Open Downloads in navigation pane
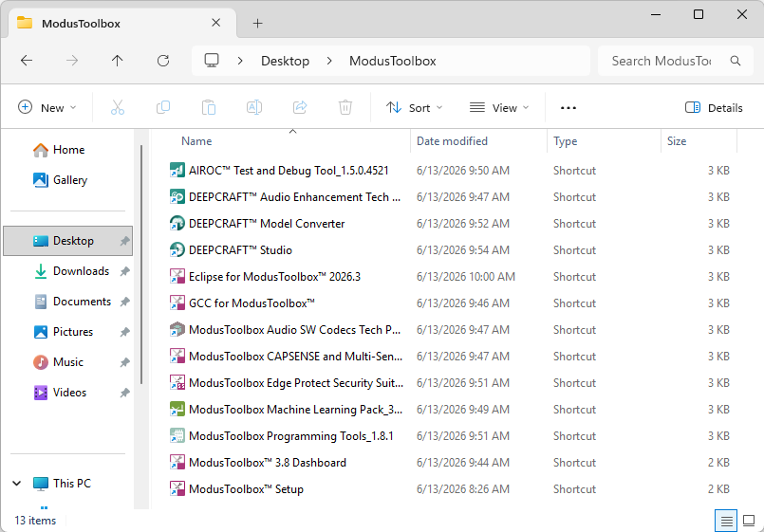The image size is (764, 532). pos(71,271)
